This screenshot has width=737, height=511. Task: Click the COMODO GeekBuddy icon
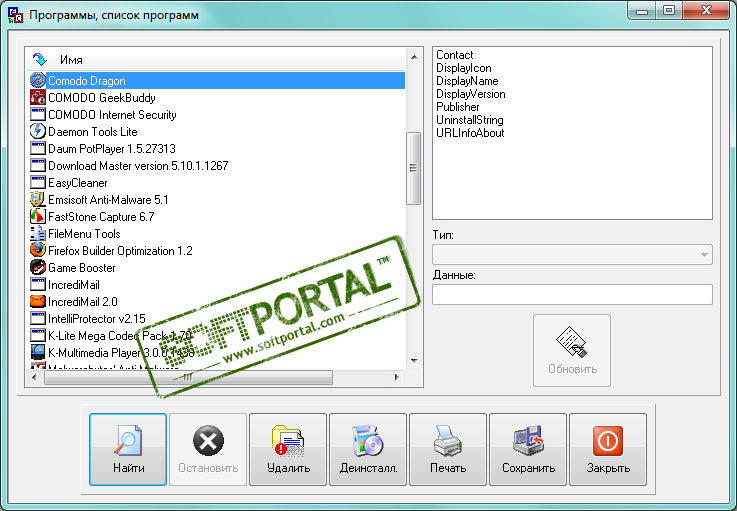click(x=38, y=97)
